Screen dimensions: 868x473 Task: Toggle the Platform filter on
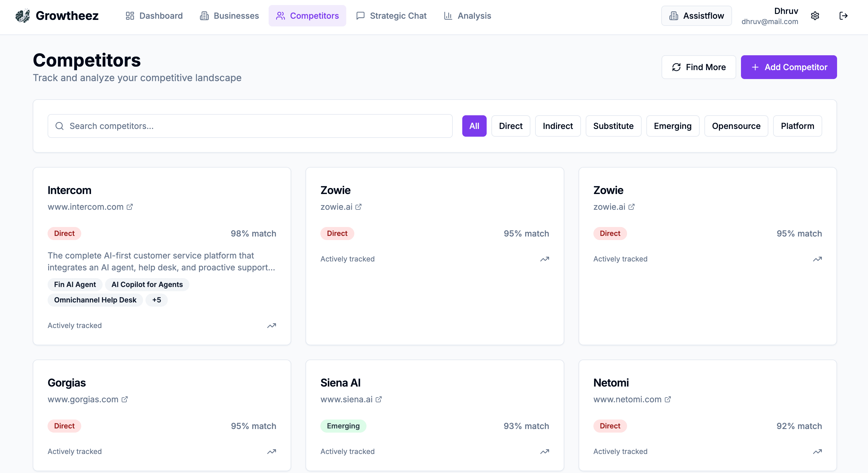798,126
